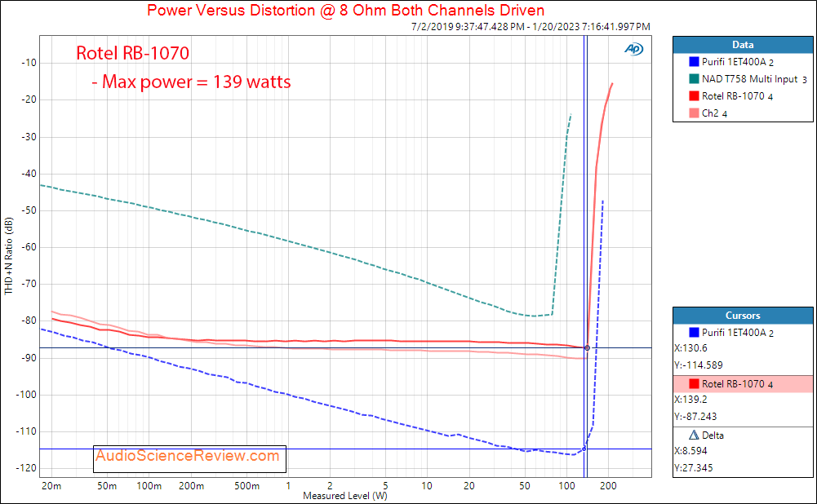Image resolution: width=817 pixels, height=504 pixels.
Task: Click the chart title 'Power Versus Distortion @ 8 Ohm'
Action: [346, 11]
